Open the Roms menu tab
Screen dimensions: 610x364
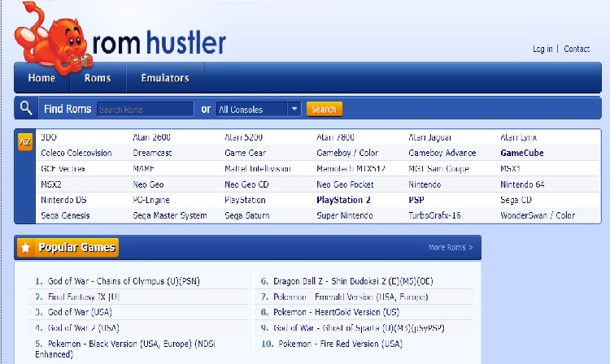98,78
